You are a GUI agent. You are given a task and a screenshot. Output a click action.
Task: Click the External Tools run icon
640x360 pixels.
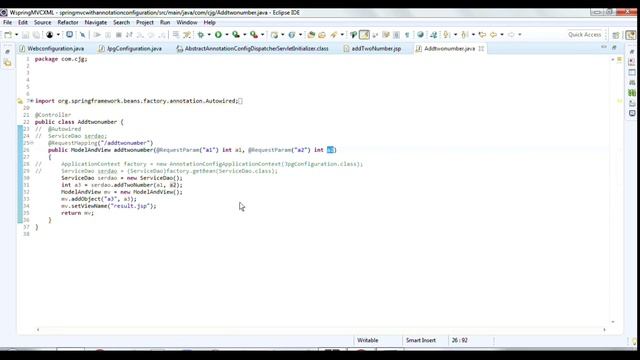(254, 35)
